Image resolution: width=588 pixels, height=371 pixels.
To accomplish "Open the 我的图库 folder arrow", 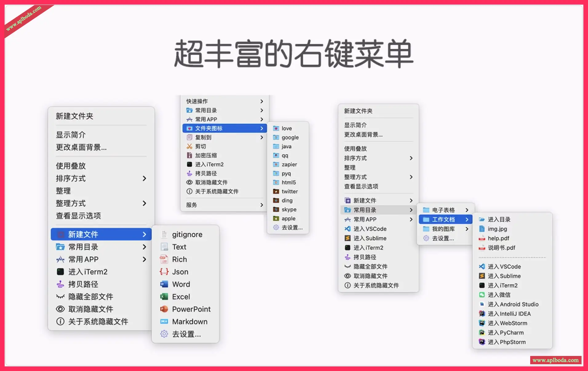I will pyautogui.click(x=467, y=229).
